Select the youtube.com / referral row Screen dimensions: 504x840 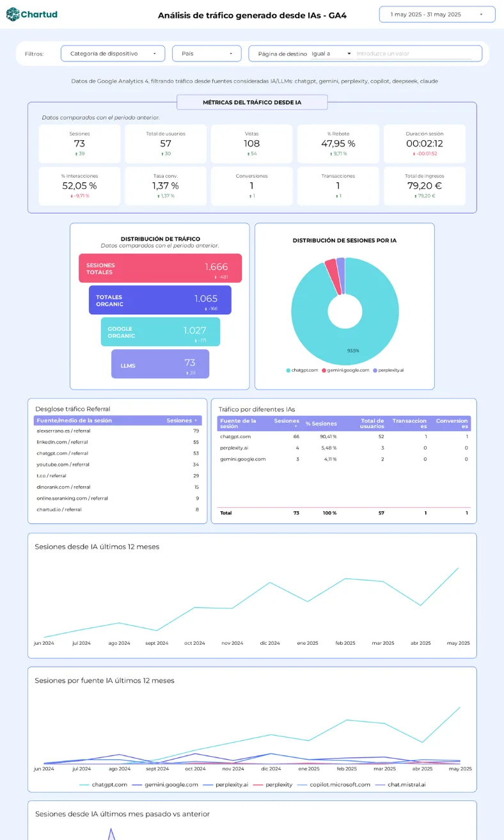coord(118,464)
